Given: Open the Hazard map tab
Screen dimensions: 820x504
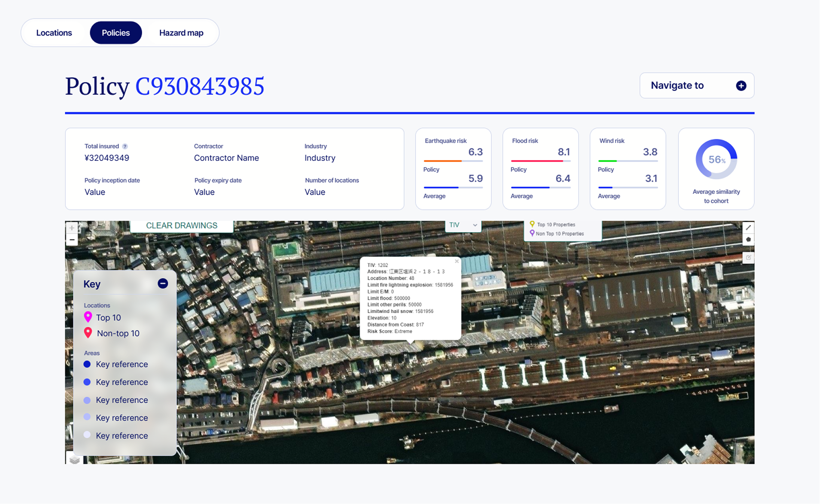Looking at the screenshot, I should (181, 33).
